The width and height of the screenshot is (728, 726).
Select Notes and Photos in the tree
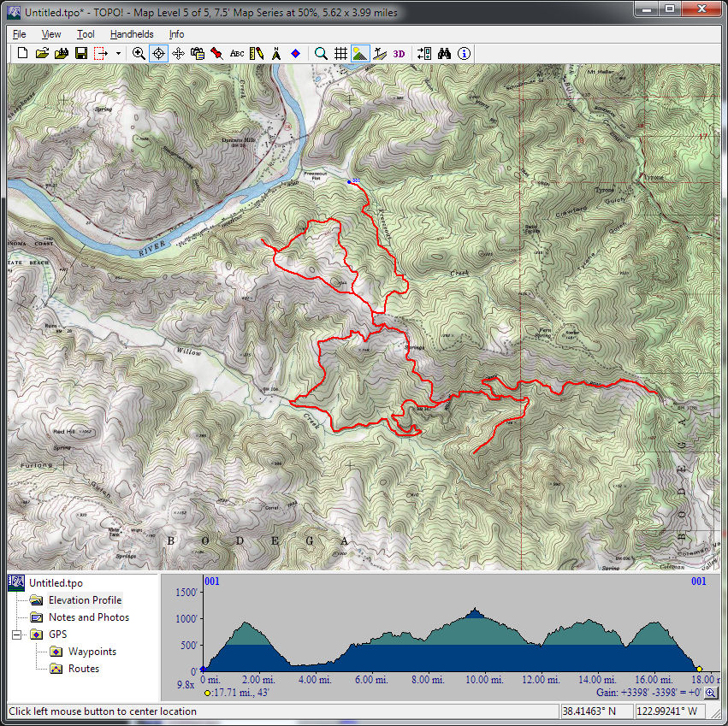[x=88, y=617]
